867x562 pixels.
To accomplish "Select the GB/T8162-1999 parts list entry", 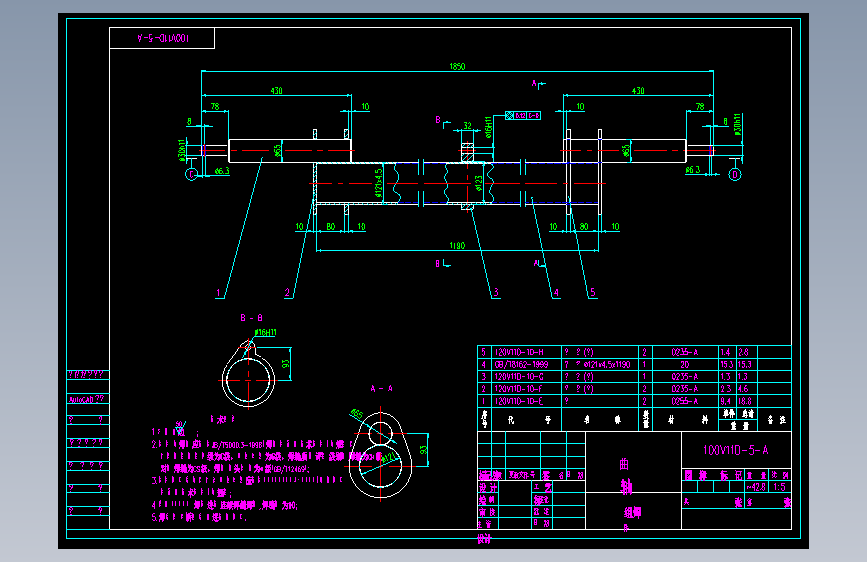I will (521, 365).
